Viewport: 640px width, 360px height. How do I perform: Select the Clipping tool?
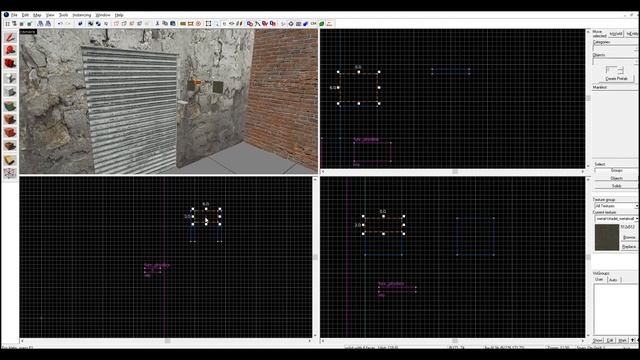(x=10, y=160)
